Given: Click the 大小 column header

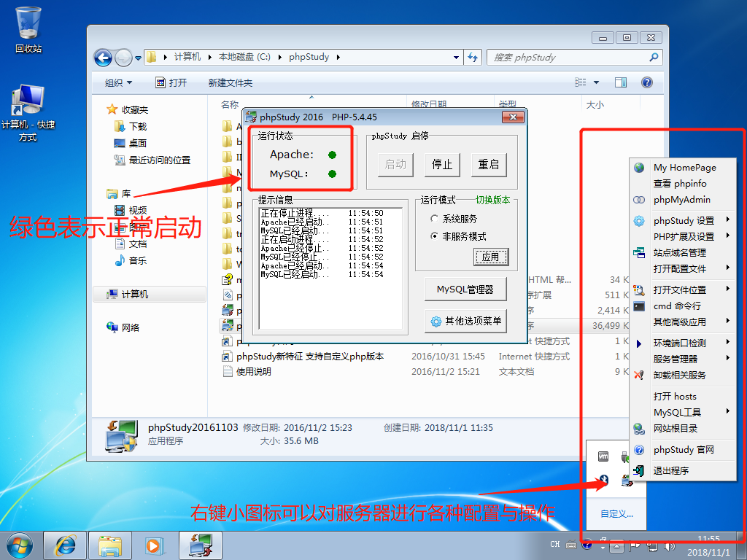Looking at the screenshot, I should [595, 105].
